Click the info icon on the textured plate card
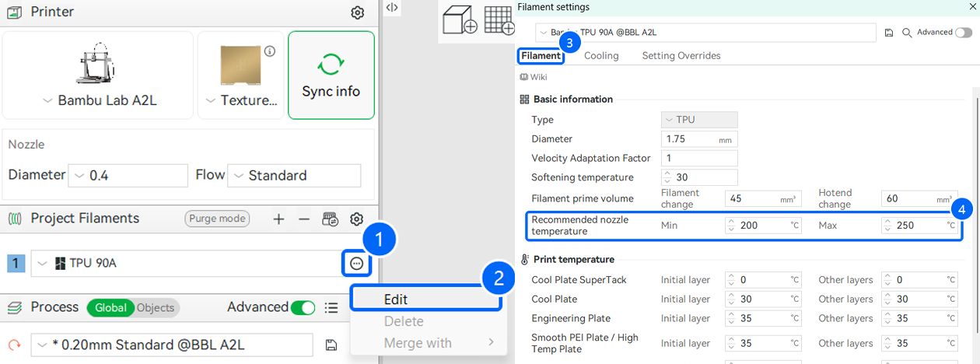Image resolution: width=980 pixels, height=364 pixels. pos(270,51)
